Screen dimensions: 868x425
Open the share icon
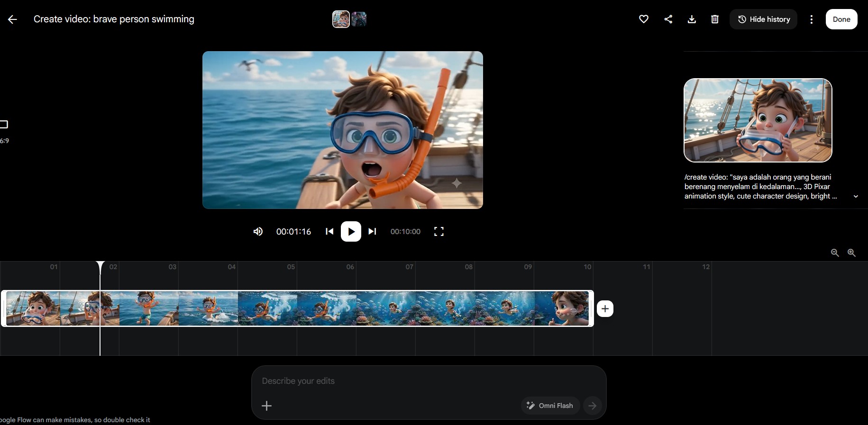tap(668, 19)
